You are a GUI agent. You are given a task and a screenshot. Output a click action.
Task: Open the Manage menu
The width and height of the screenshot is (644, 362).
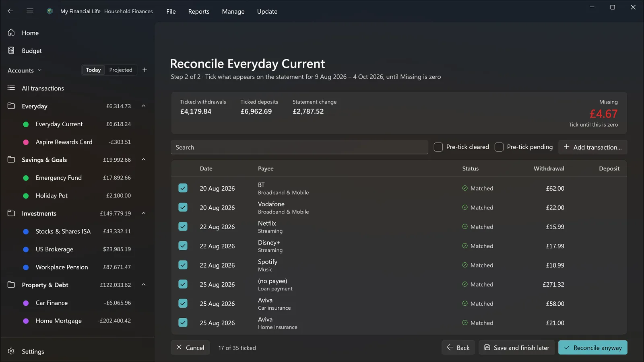tap(233, 11)
